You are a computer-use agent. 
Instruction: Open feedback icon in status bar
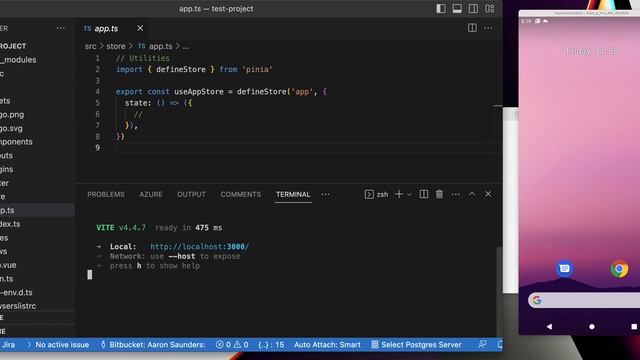click(482, 345)
